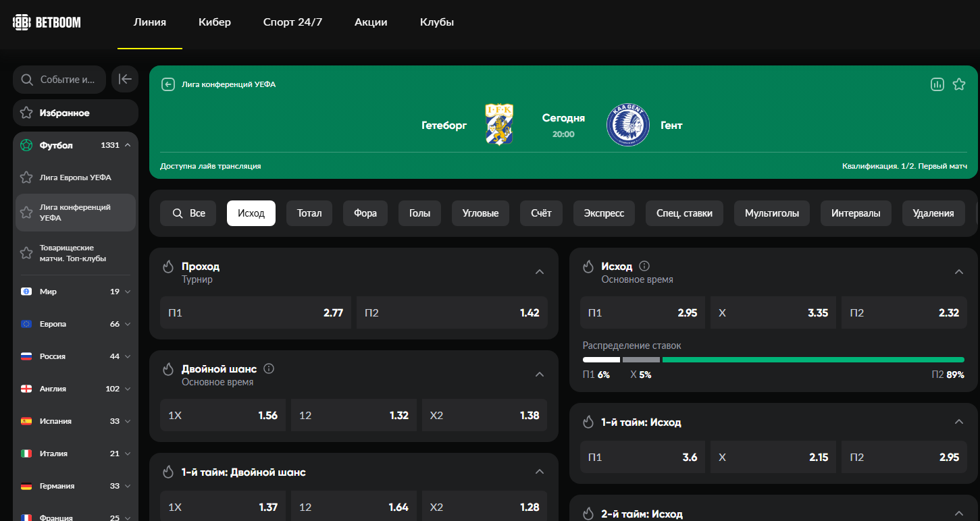Expand the Мир category chevron
Screen dimensions: 980x521
coord(128,292)
